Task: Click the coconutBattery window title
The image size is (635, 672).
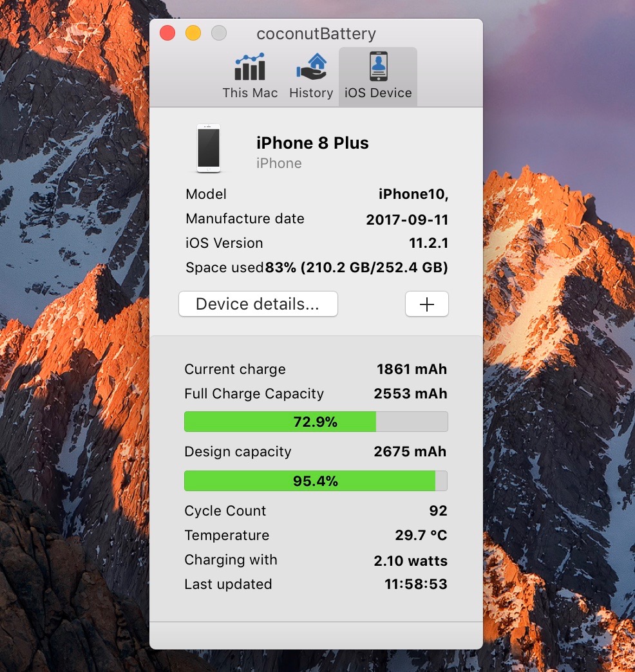Action: (316, 33)
